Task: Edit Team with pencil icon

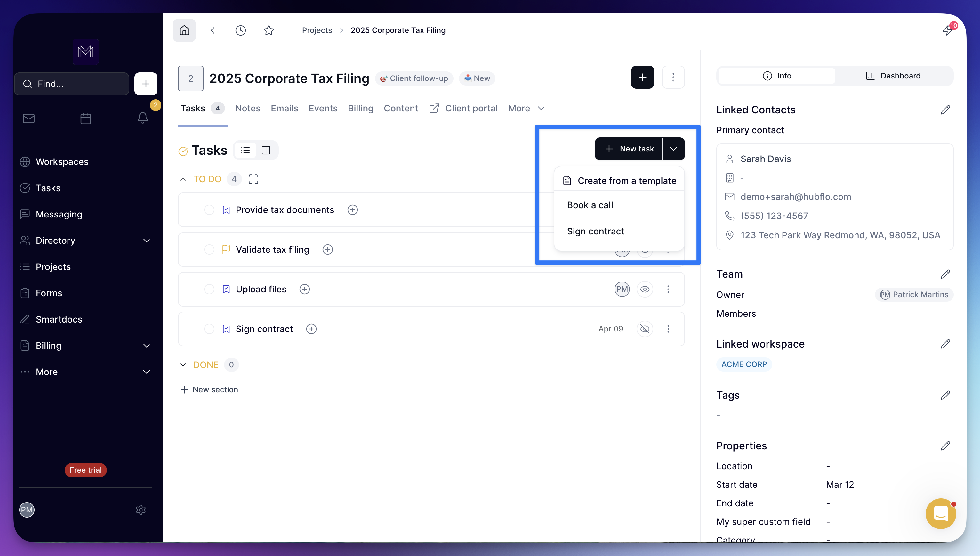Action: [x=945, y=274]
